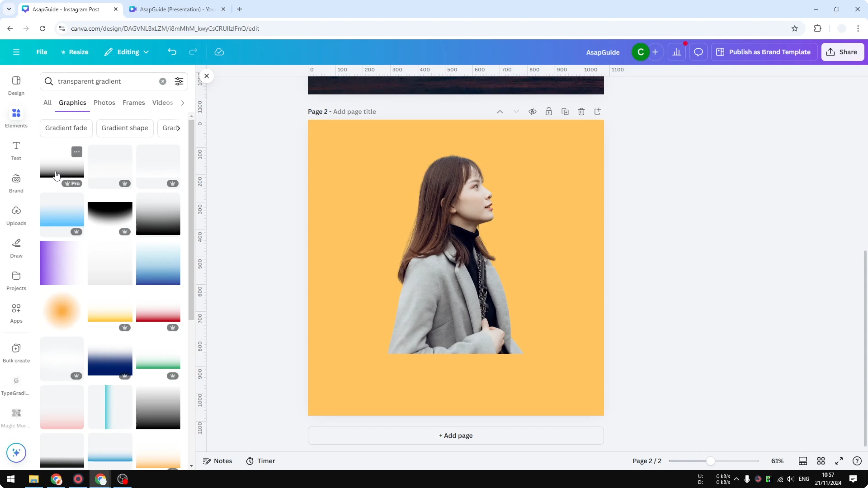Click the Add page button
The image size is (868, 488).
[x=455, y=435]
